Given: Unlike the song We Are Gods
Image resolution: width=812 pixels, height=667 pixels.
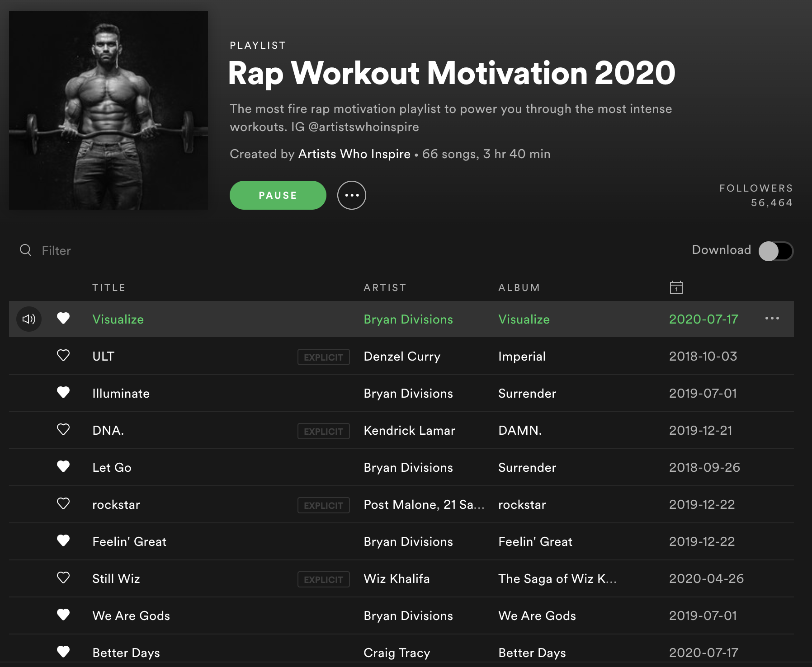Looking at the screenshot, I should 63,615.
